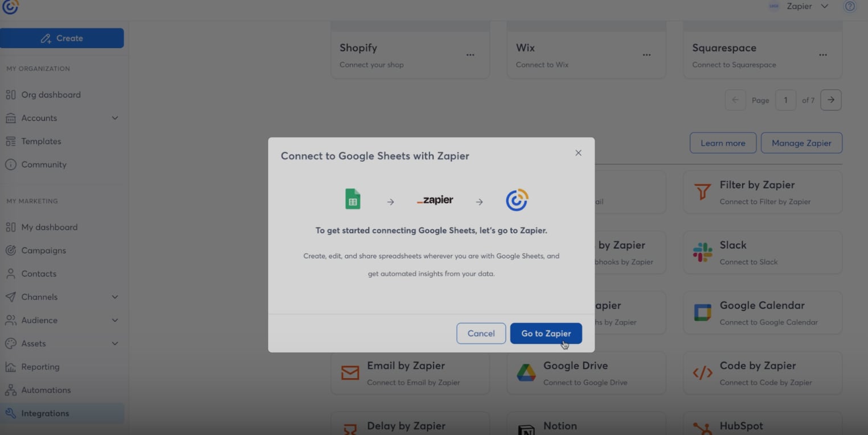Open the Shopify card options menu
The image size is (868, 435).
pyautogui.click(x=470, y=55)
